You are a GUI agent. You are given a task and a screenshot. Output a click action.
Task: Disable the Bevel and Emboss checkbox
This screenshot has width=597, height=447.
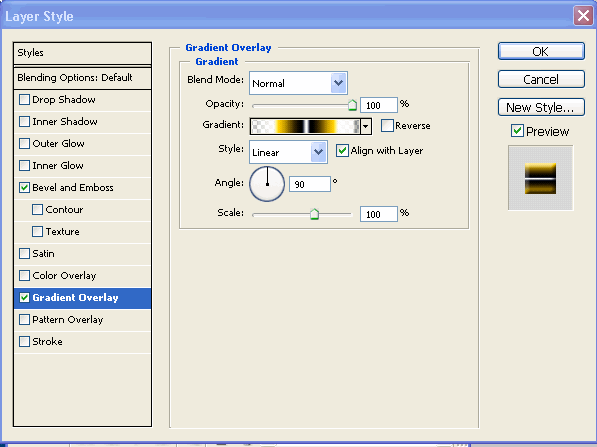(24, 188)
